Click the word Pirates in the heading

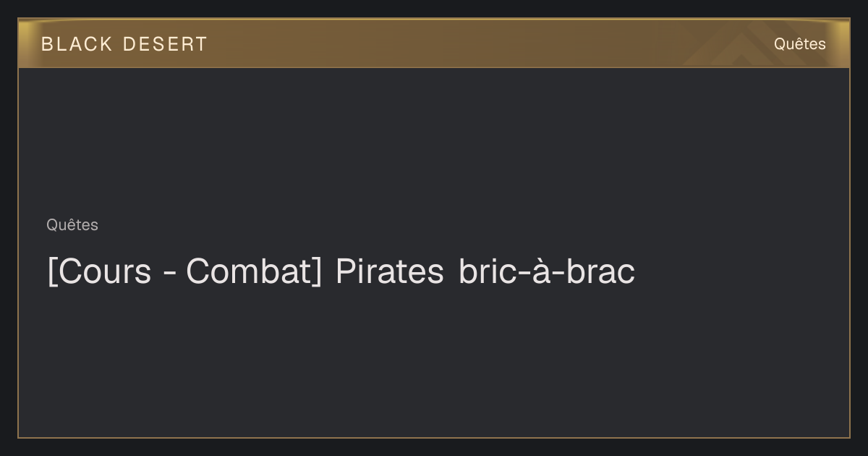389,272
